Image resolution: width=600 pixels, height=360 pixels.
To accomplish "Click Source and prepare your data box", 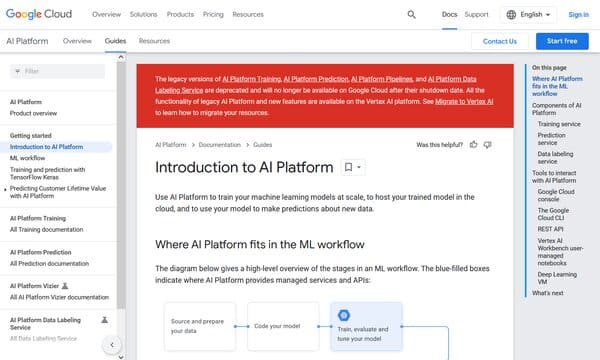I will click(200, 326).
